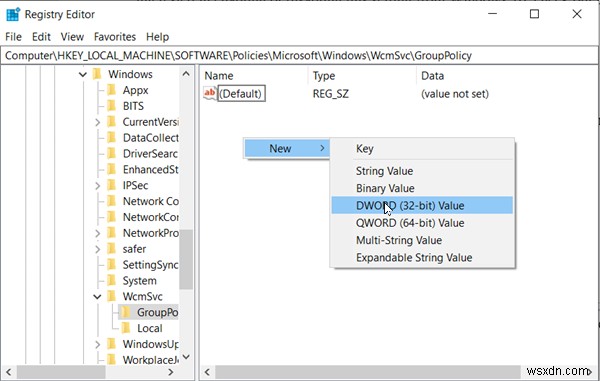The width and height of the screenshot is (600, 381).
Task: Select the BITS tree item label
Action: pos(133,106)
